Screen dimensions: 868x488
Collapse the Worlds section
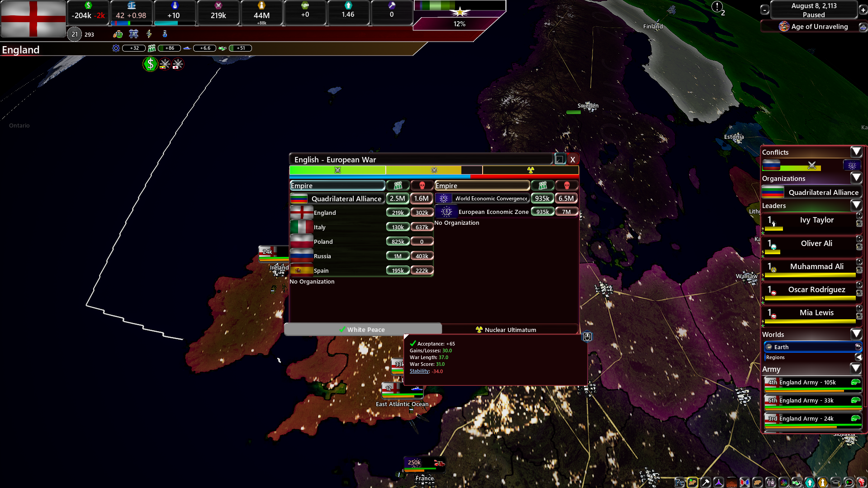pyautogui.click(x=856, y=334)
